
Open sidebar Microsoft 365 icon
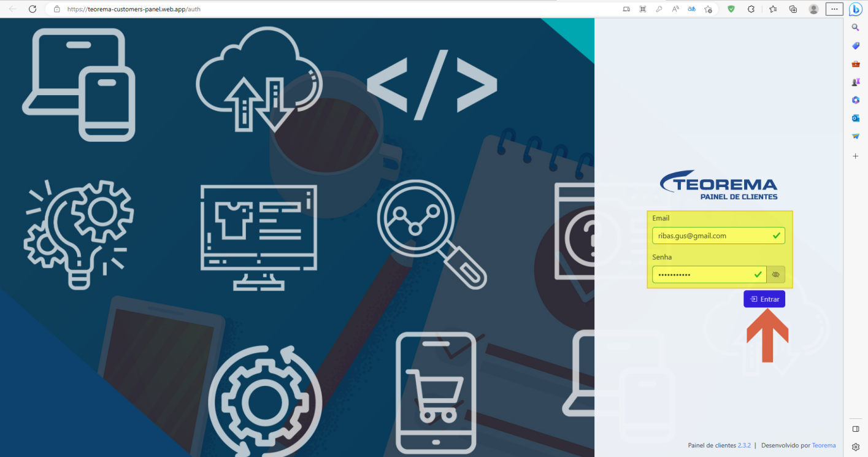pyautogui.click(x=856, y=100)
